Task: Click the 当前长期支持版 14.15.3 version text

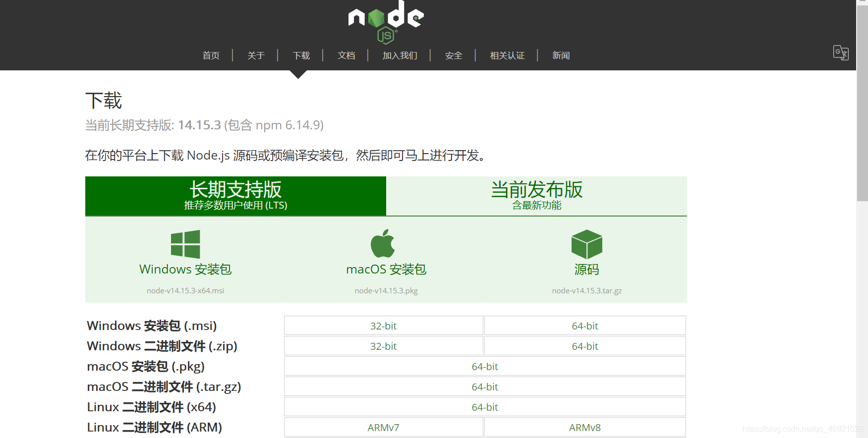Action: (x=204, y=125)
